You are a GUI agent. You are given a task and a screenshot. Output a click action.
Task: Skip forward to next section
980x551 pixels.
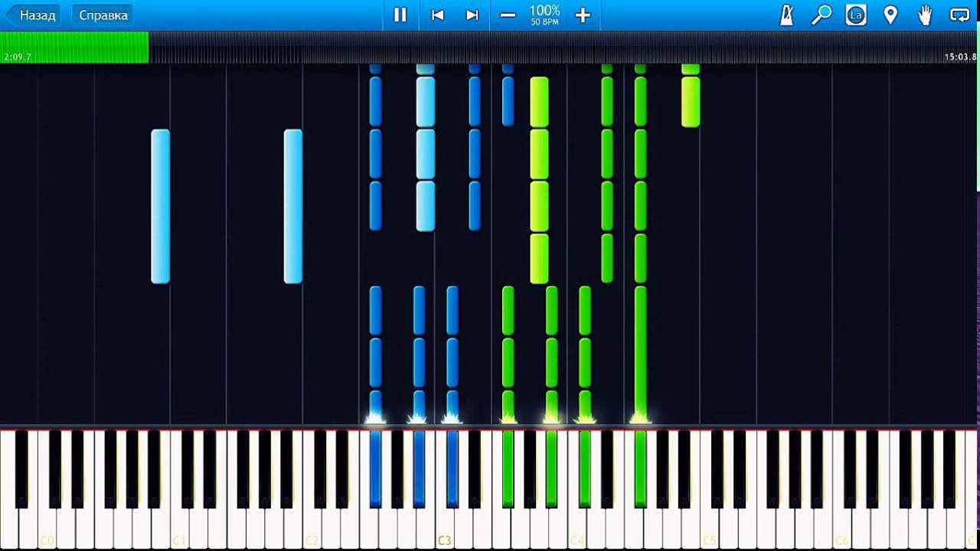(x=472, y=15)
